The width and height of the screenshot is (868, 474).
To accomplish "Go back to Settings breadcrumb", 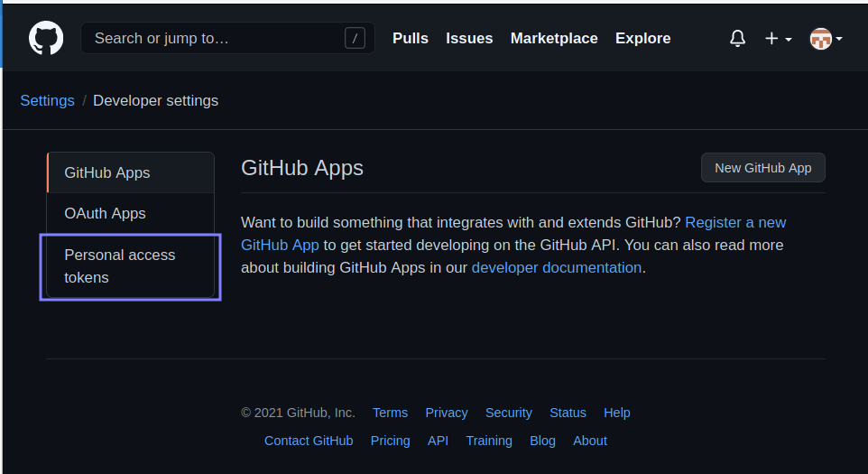I will tap(47, 100).
